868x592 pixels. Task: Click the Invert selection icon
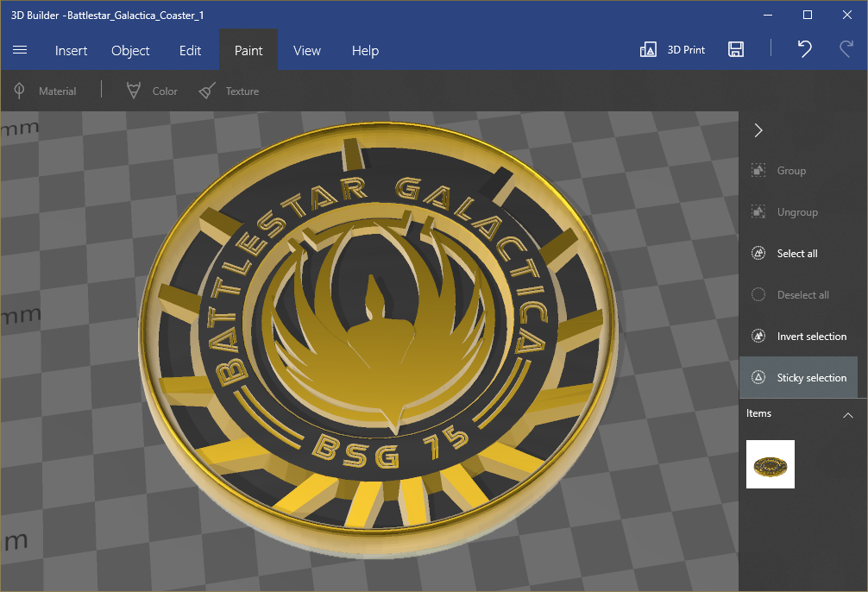(x=758, y=337)
